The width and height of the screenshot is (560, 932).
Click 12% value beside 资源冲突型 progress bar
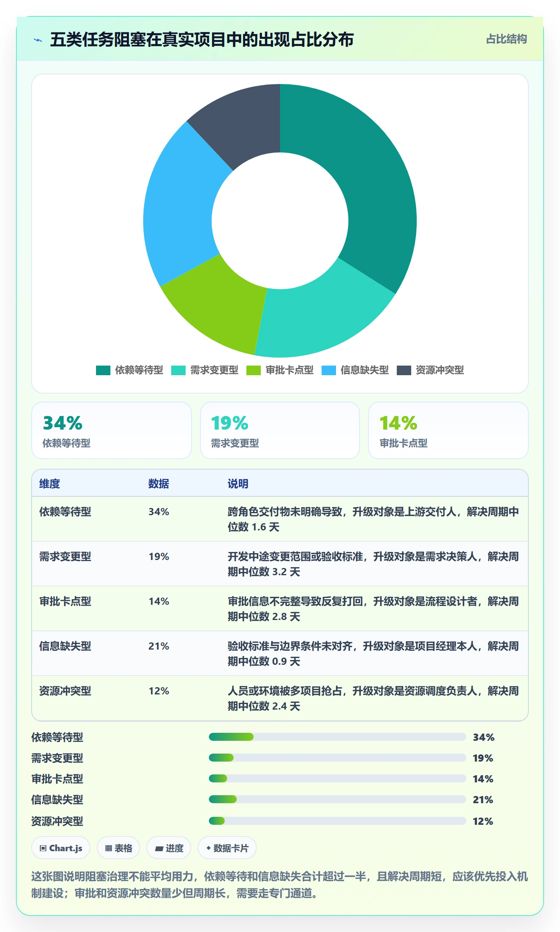483,821
